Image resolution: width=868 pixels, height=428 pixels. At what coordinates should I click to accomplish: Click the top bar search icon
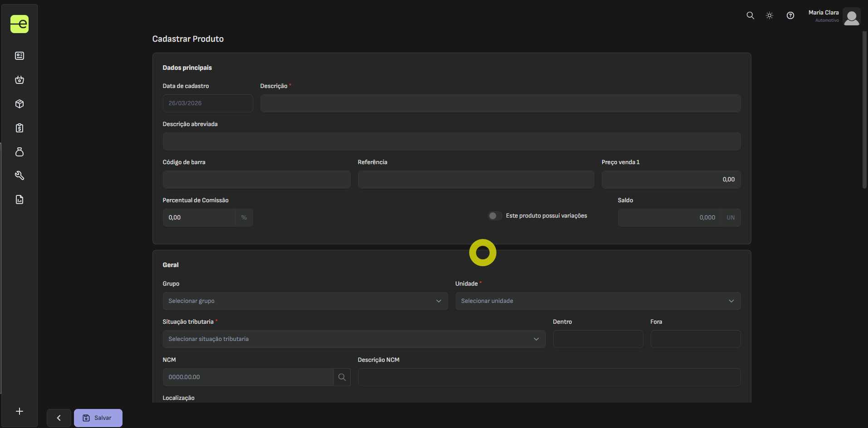coord(750,15)
